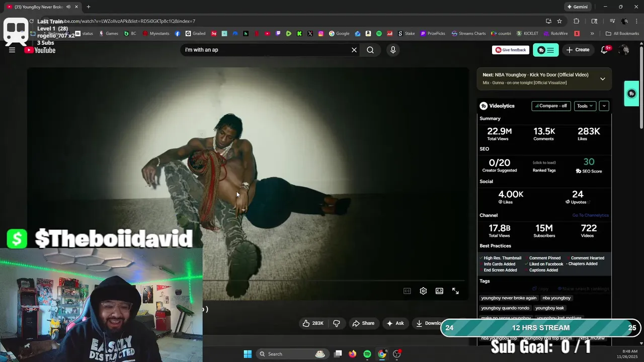644x362 pixels.
Task: Open player settings gear
Action: pyautogui.click(x=423, y=291)
